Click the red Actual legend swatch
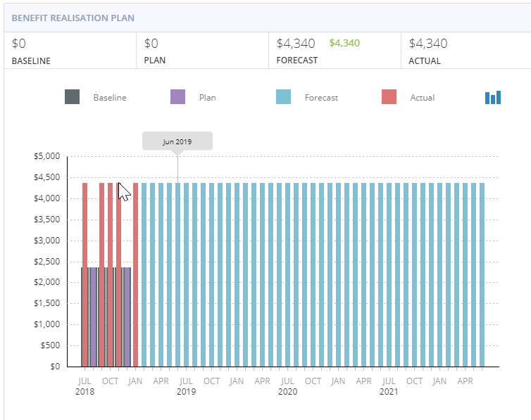The image size is (531, 420). 389,97
